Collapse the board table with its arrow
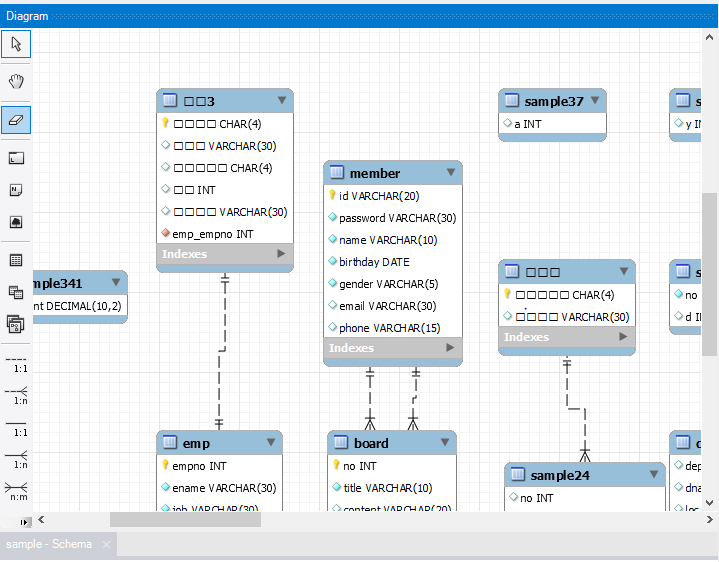This screenshot has width=719, height=562. [x=445, y=442]
